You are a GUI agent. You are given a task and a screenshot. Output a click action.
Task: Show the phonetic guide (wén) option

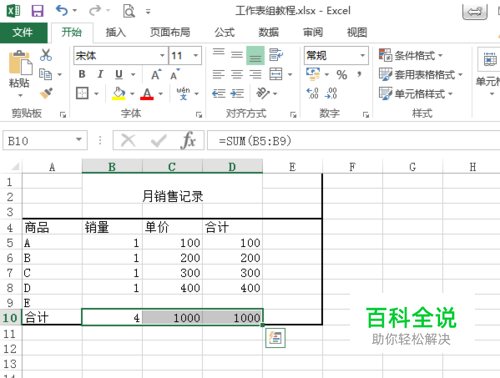(x=183, y=93)
